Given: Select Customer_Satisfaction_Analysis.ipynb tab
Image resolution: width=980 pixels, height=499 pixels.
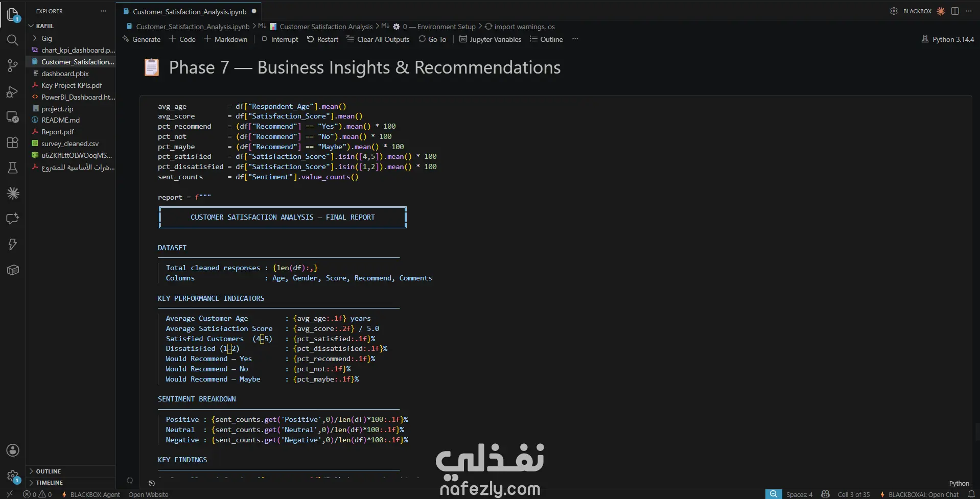Looking at the screenshot, I should tap(190, 12).
